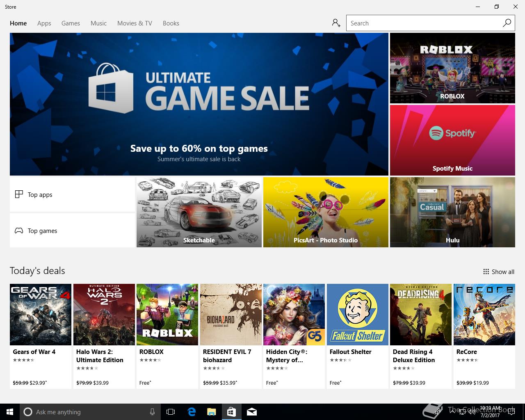525x420 pixels.
Task: Click the ReCore $19.99 price
Action: coord(481,383)
